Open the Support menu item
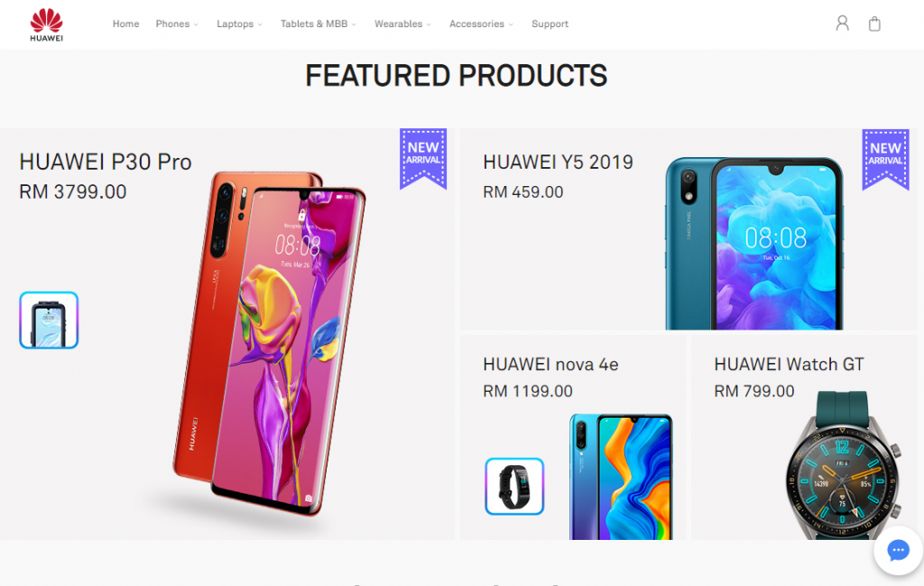Screen dimensions: 924x586 [550, 24]
